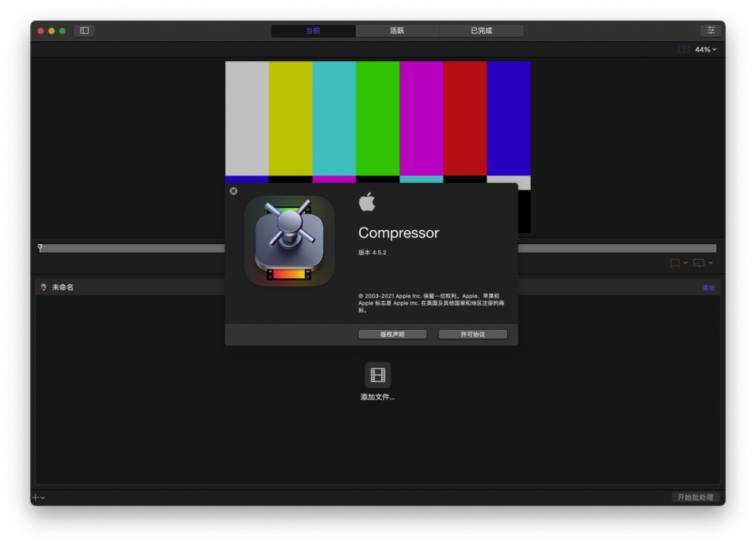Expand the captions options chevron
Image resolution: width=756 pixels, height=546 pixels.
(x=711, y=263)
